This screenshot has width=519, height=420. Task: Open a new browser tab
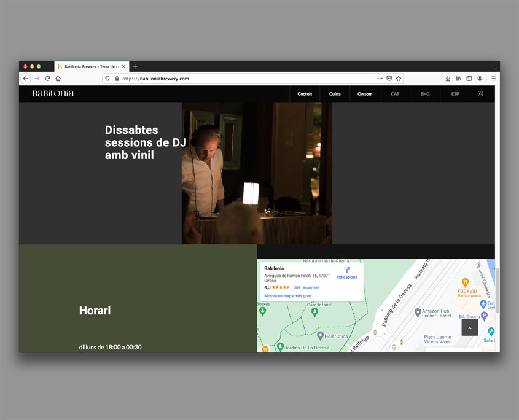click(135, 66)
